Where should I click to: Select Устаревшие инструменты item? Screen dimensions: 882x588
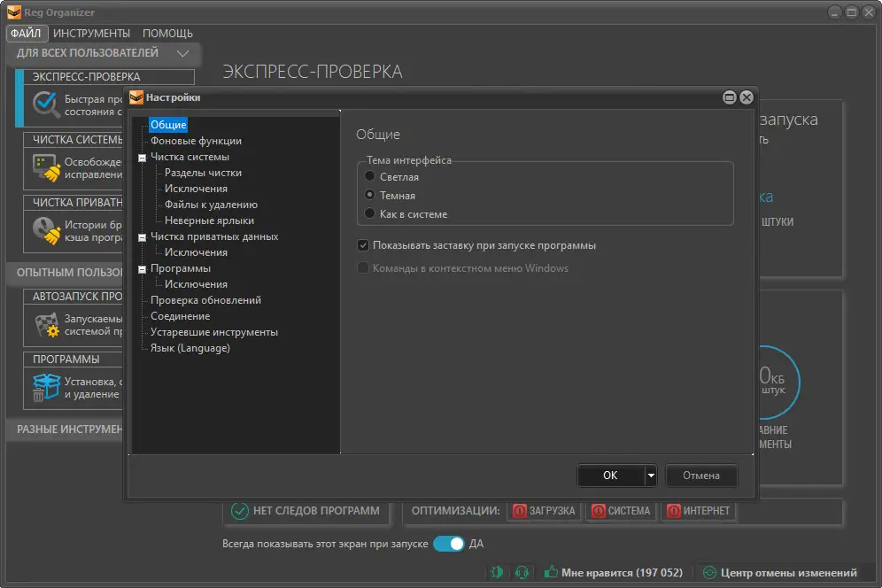pos(214,332)
